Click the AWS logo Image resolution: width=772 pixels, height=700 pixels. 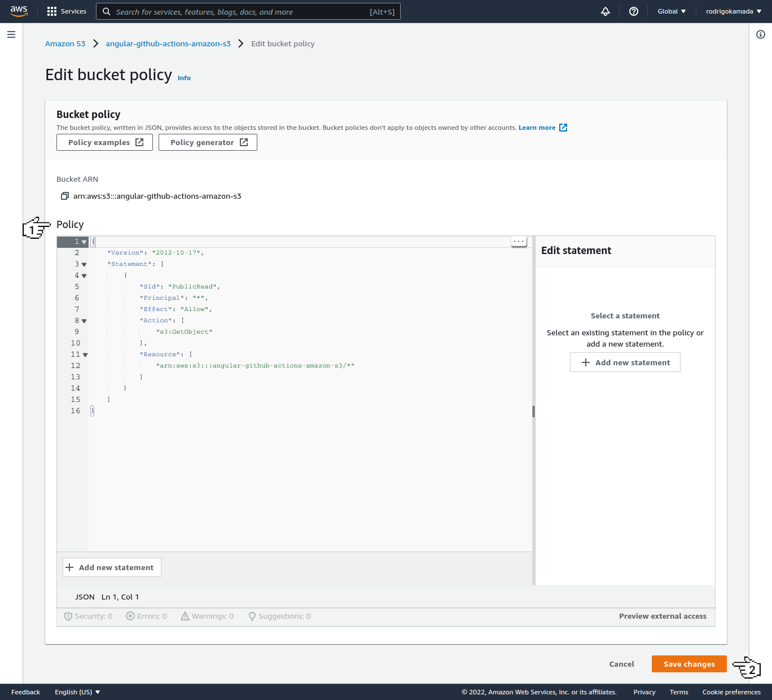(19, 11)
